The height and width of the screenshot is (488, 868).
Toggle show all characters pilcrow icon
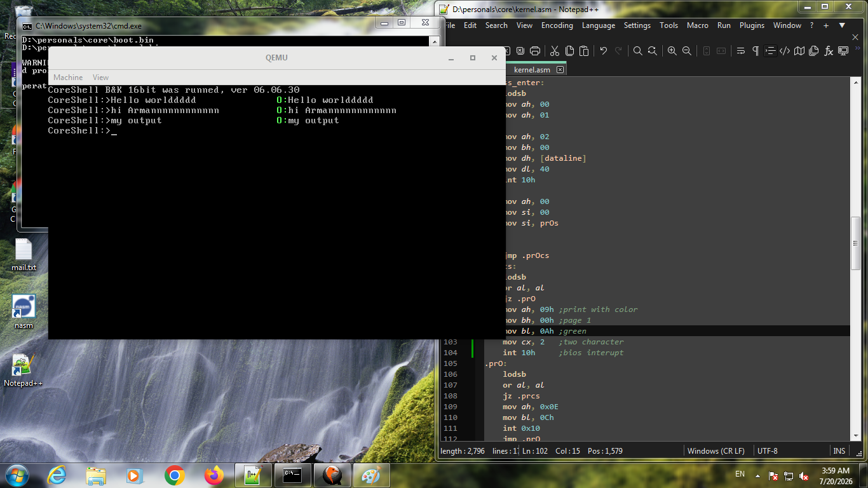756,51
